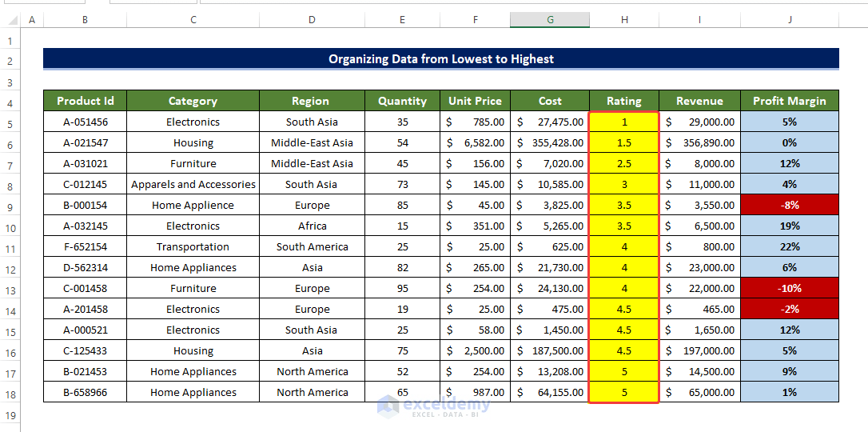Viewport: 868px width, 432px height.
Task: Select cell with product id F-652154
Action: point(86,246)
